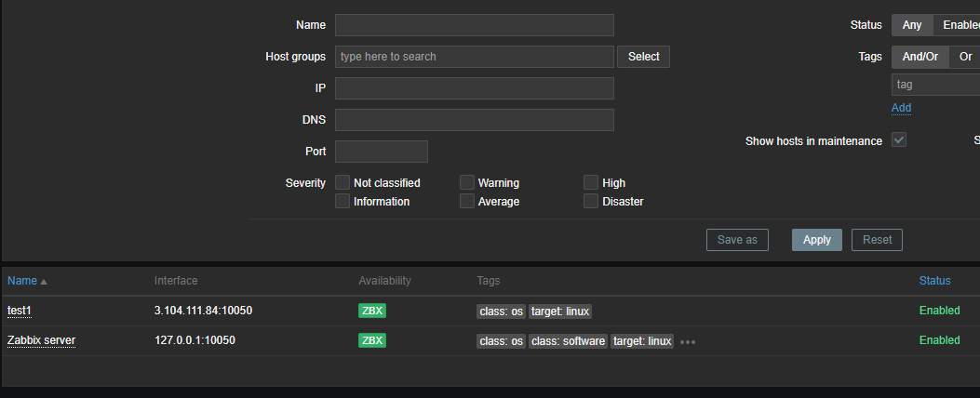Click Zabbix server's class: os tag
980x398 pixels.
coord(502,341)
